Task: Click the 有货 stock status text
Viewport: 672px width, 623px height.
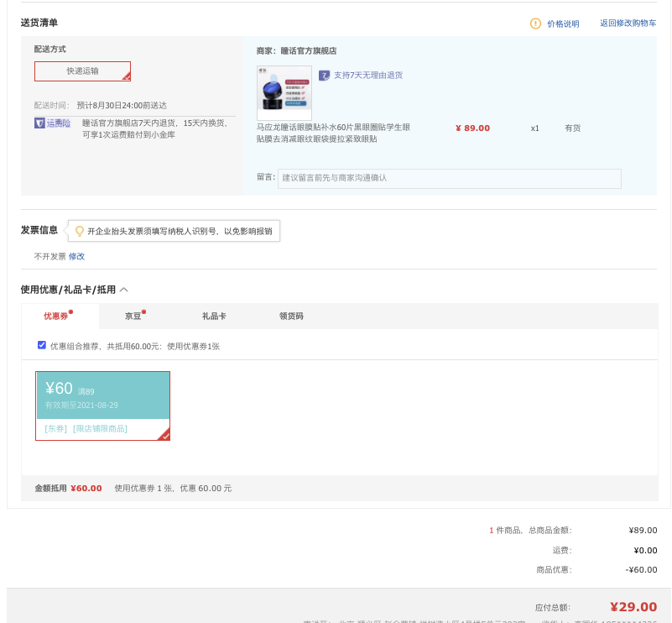Action: click(572, 128)
